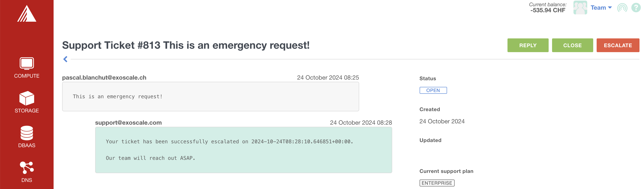
Task: Open the Storage section
Action: pos(27,102)
